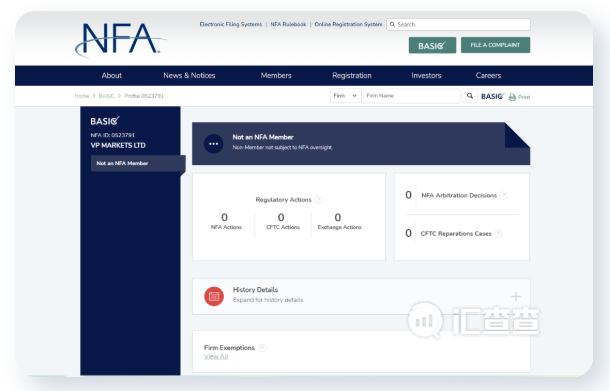
Task: Open the Registration navigation menu
Action: coord(352,75)
